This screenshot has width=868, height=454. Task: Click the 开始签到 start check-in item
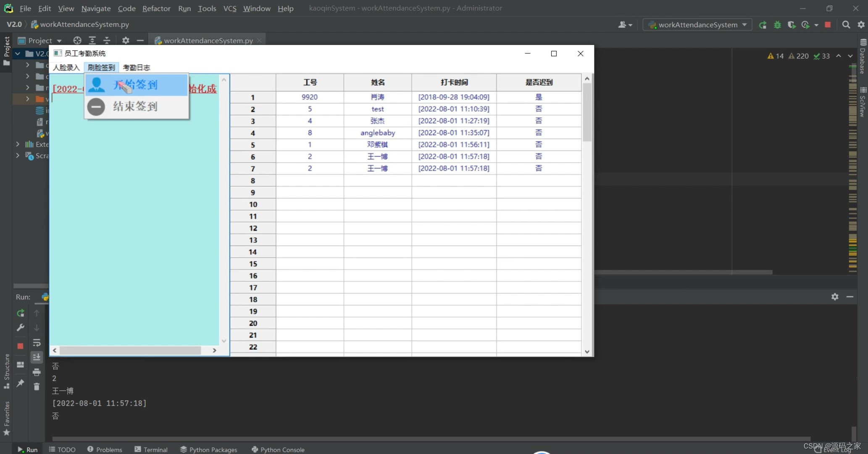135,84
